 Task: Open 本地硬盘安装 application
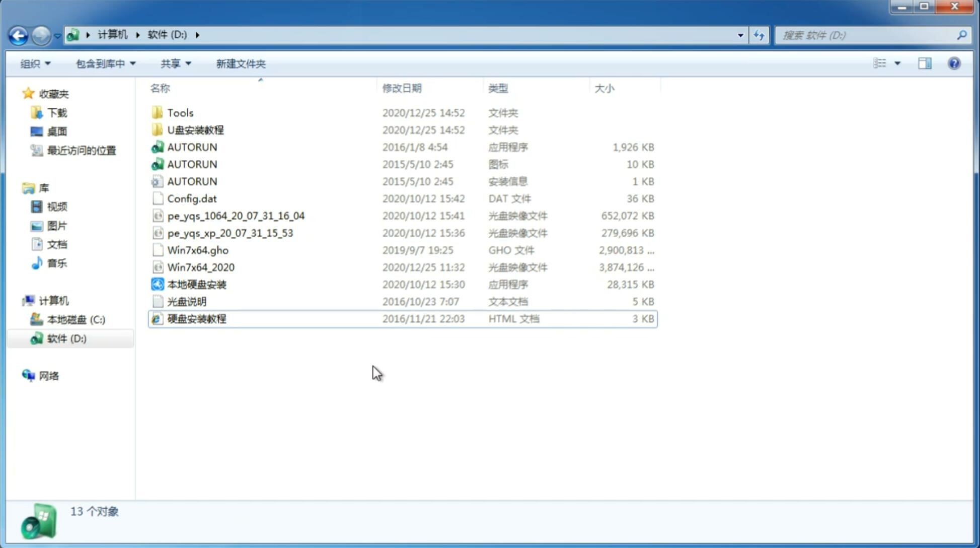point(196,284)
